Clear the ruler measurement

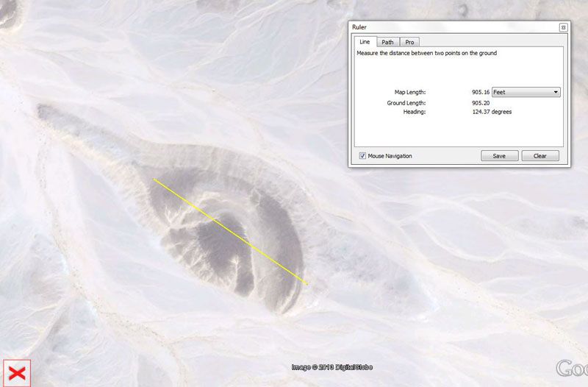(540, 156)
